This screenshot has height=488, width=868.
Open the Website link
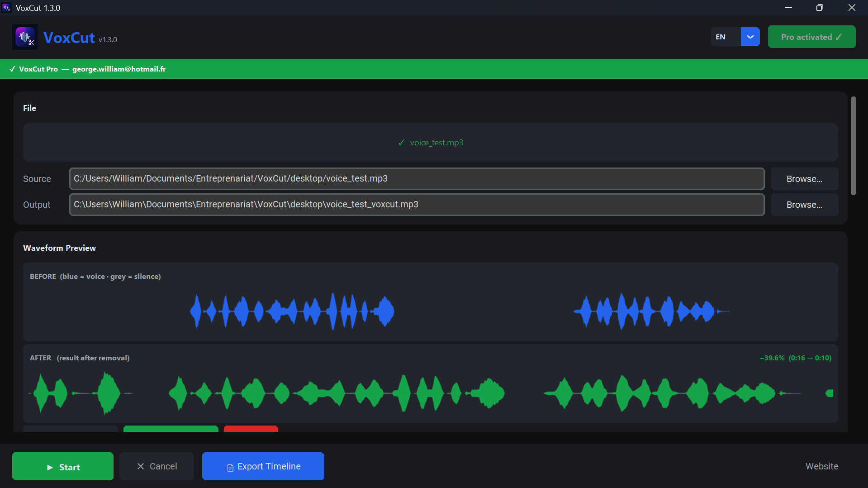pos(821,466)
